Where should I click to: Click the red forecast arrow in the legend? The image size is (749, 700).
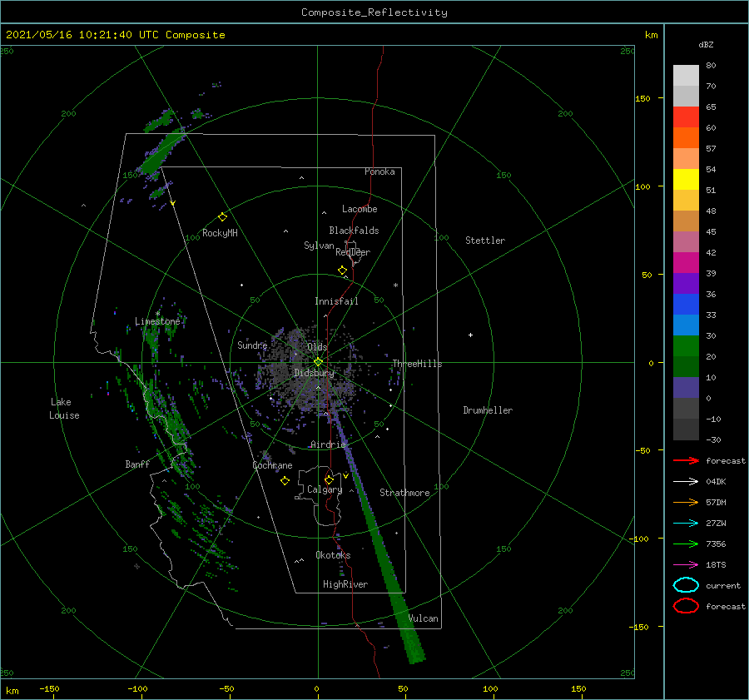pyautogui.click(x=686, y=460)
